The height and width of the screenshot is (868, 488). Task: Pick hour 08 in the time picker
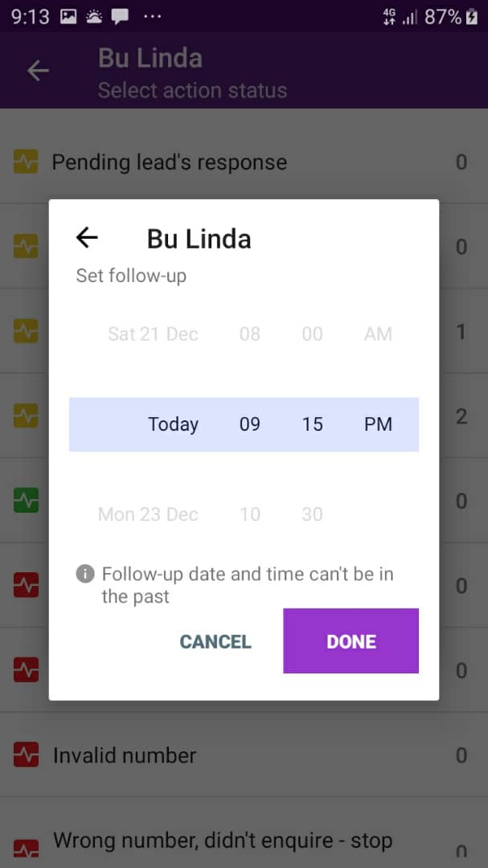pyautogui.click(x=250, y=334)
